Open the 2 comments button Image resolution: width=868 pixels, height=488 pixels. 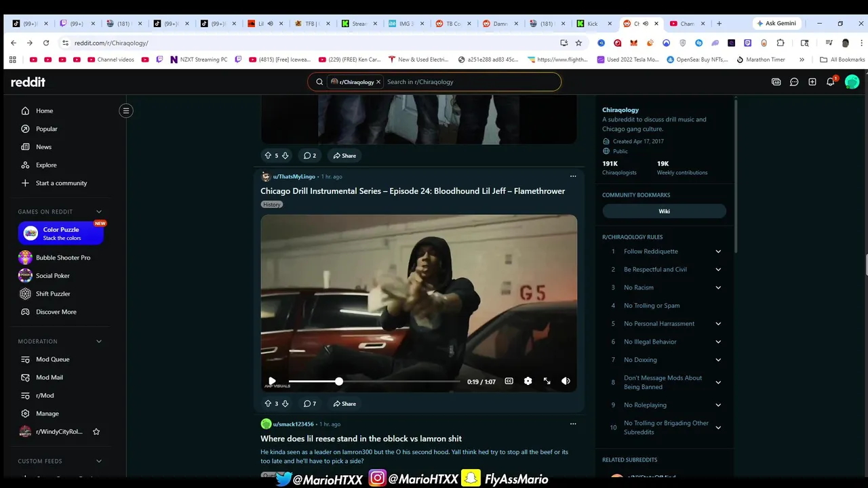pos(309,155)
